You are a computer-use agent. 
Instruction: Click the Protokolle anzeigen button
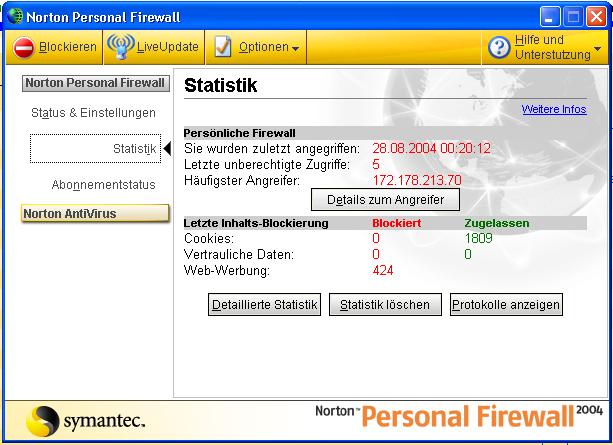tap(506, 304)
